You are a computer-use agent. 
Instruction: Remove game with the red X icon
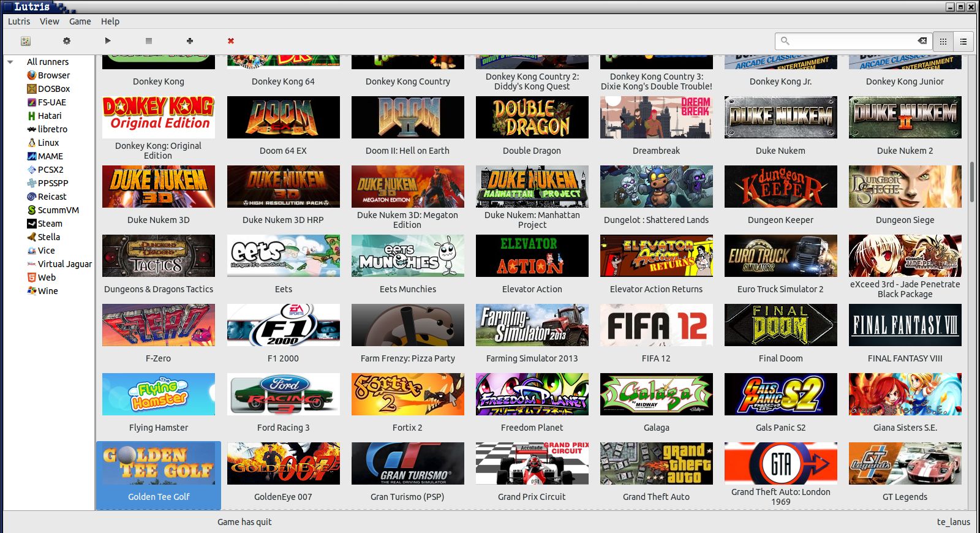(x=231, y=41)
